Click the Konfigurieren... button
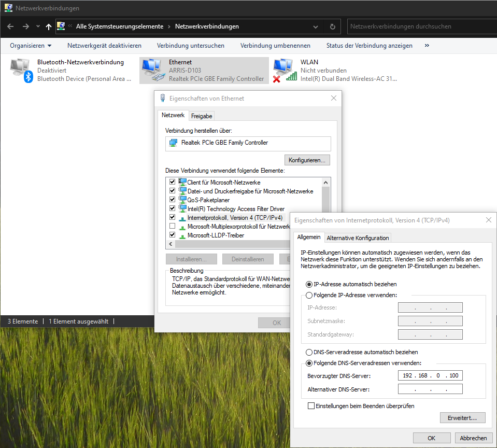Viewport: 497px width, 448px height. (307, 160)
